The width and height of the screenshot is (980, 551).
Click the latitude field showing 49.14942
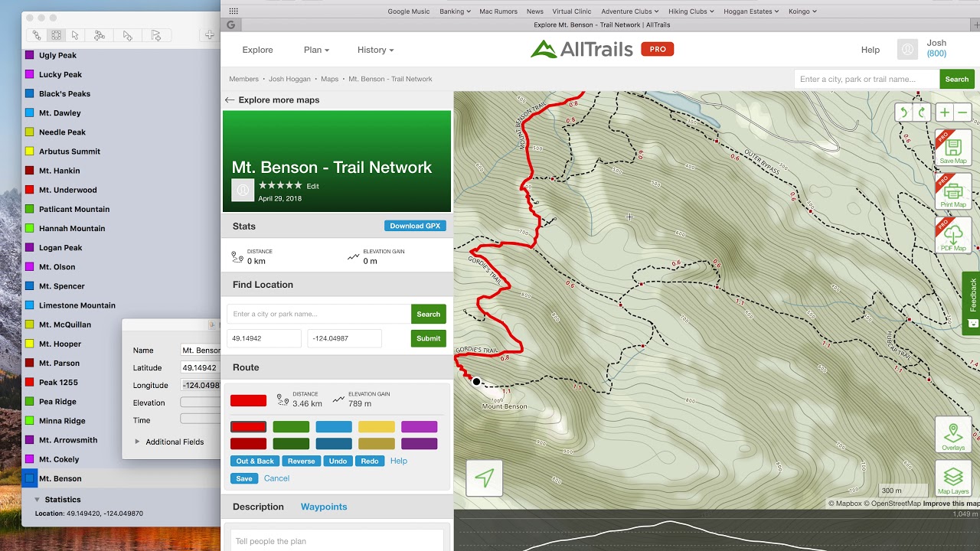click(x=264, y=338)
